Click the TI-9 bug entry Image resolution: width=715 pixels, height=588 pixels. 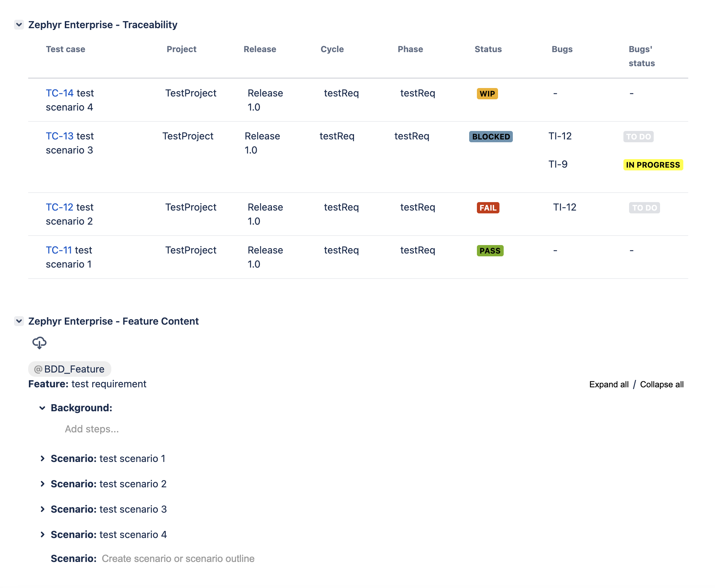point(558,164)
